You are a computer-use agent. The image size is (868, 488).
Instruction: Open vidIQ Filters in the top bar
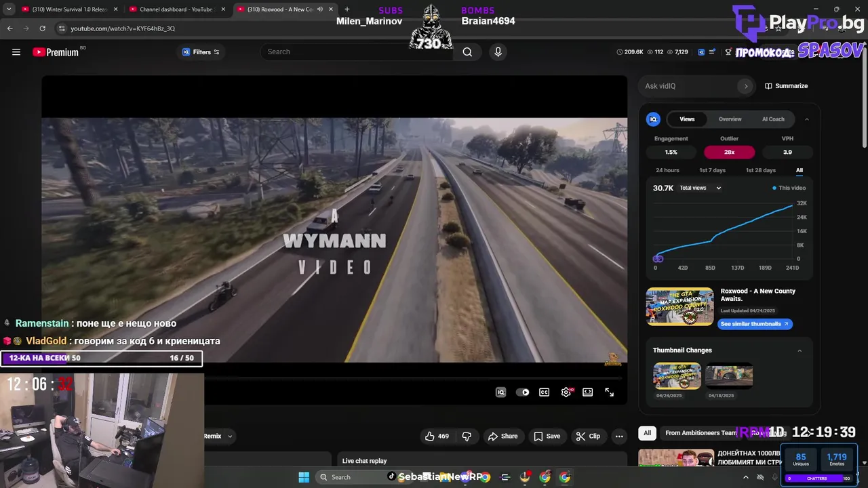[201, 52]
